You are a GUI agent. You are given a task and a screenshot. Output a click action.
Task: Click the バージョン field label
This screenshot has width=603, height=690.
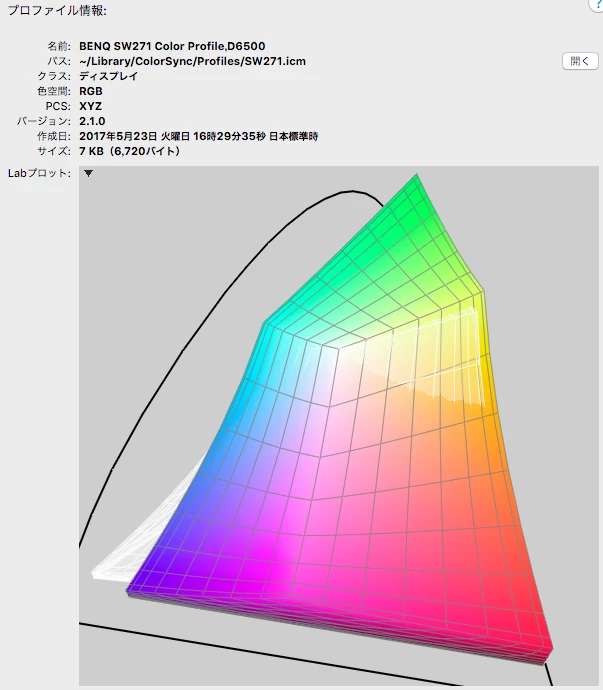pyautogui.click(x=44, y=121)
